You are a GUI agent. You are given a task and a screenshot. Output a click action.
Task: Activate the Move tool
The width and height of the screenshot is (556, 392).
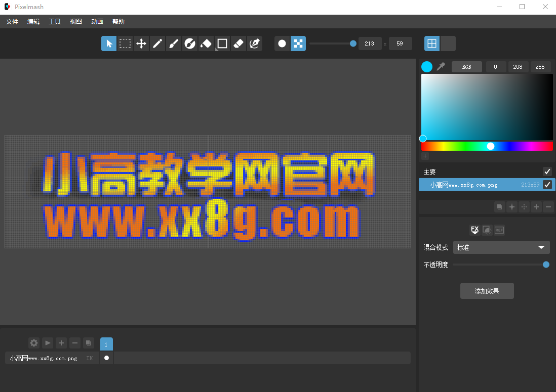coord(141,43)
